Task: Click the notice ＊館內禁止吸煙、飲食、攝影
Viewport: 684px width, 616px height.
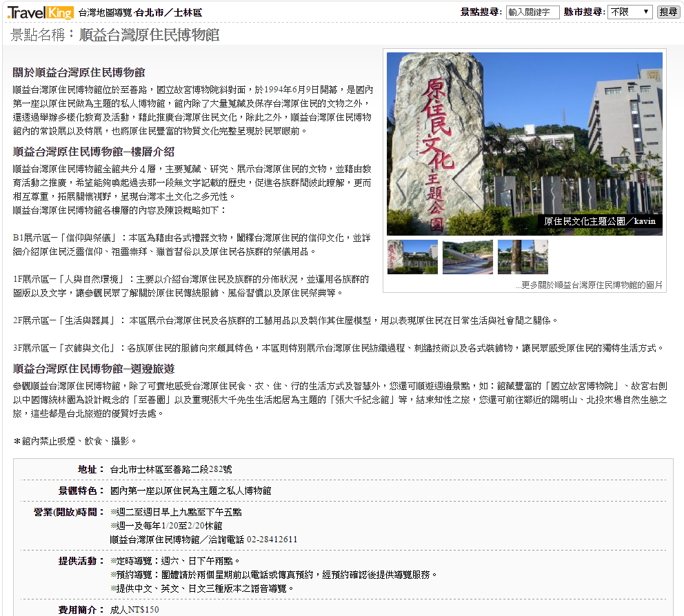Action: point(74,441)
